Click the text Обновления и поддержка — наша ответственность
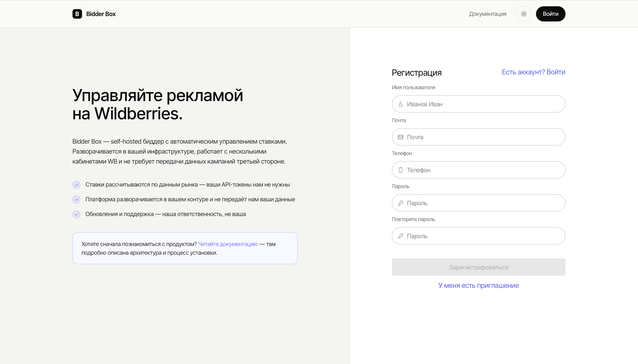638x364 pixels. coord(154,214)
